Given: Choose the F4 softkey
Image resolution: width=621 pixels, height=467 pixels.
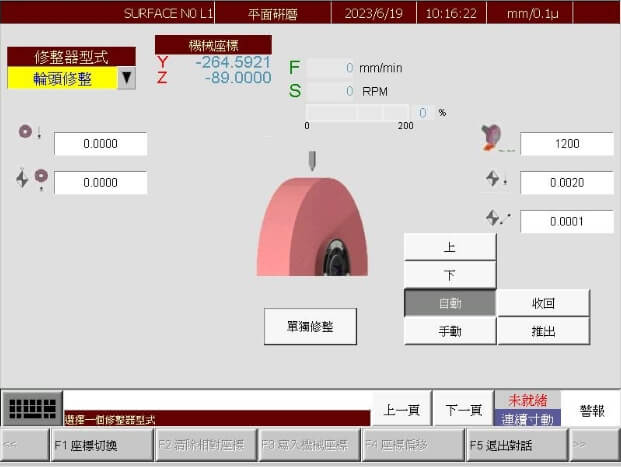Looking at the screenshot, I should pyautogui.click(x=413, y=445).
